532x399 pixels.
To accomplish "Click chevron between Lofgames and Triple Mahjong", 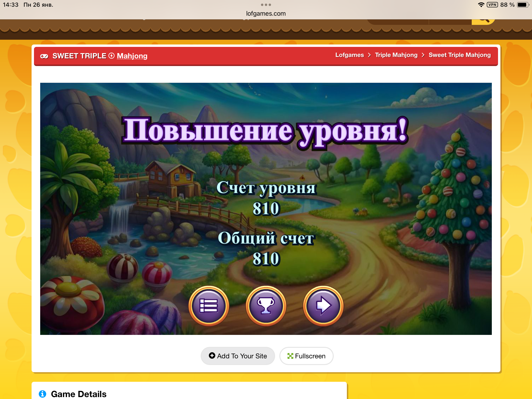I will (x=369, y=55).
